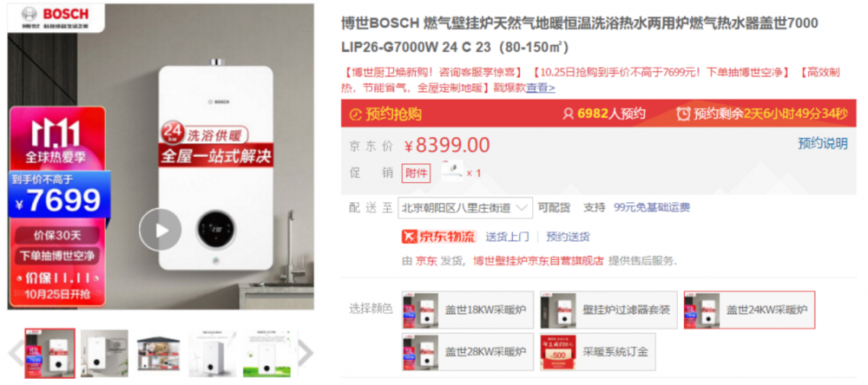Screen dimensions: 868x385
Task: Open the 查看> promotion link
Action: (x=540, y=88)
